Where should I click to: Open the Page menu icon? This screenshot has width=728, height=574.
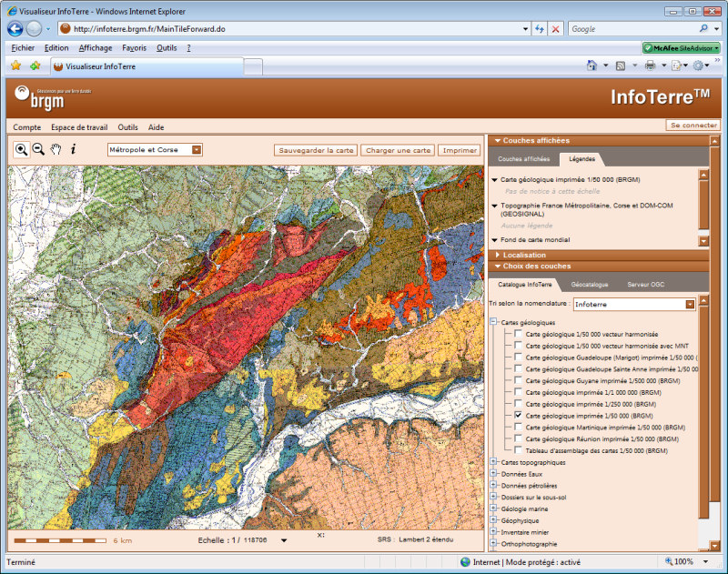point(676,65)
